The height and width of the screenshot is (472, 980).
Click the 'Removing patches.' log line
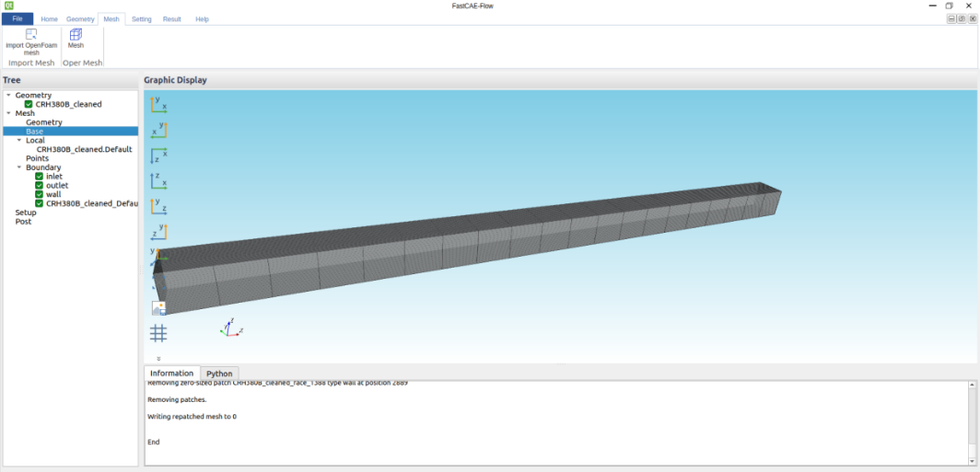coord(177,399)
